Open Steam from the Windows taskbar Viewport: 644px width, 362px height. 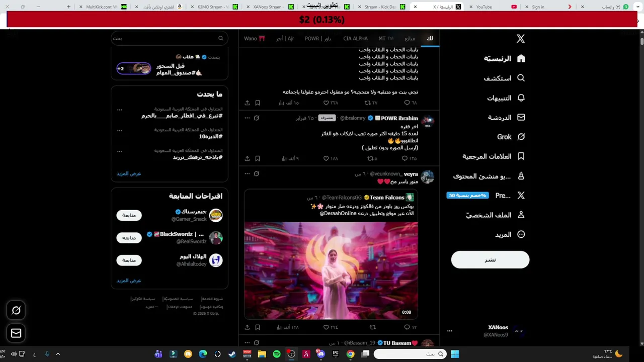pyautogui.click(x=232, y=354)
